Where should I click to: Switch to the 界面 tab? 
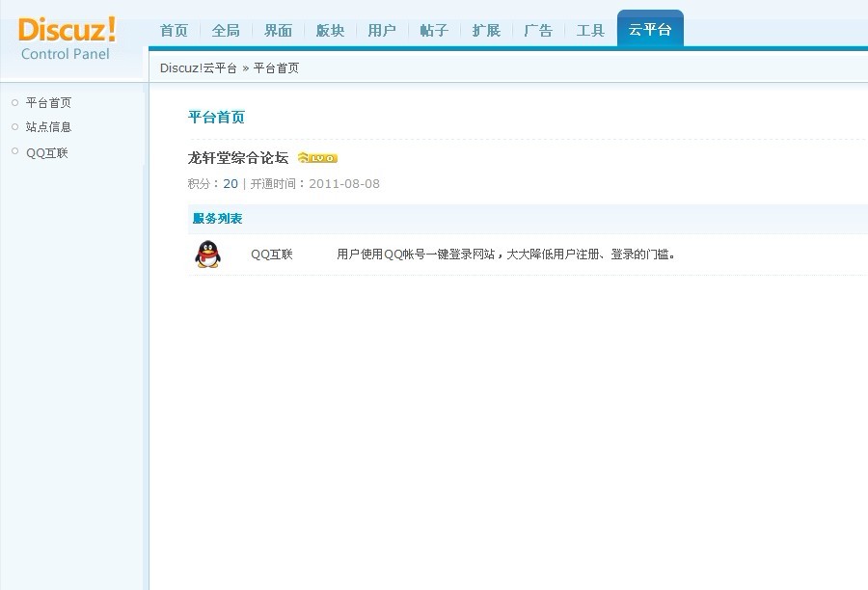278,31
